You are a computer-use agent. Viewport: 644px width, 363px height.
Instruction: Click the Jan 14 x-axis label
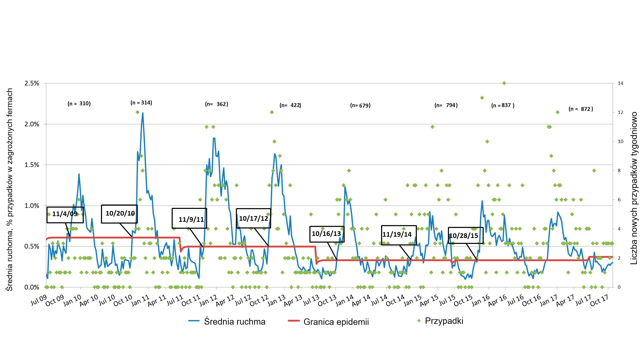345,300
